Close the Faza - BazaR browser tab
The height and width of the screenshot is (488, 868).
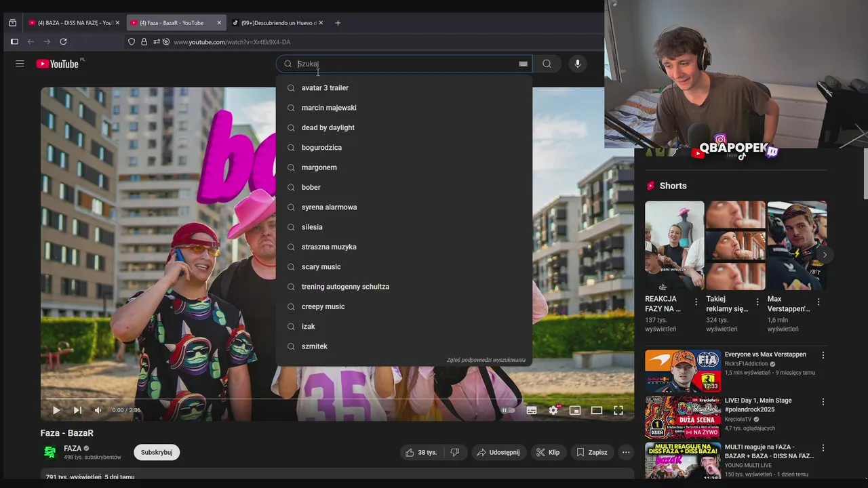click(x=219, y=23)
